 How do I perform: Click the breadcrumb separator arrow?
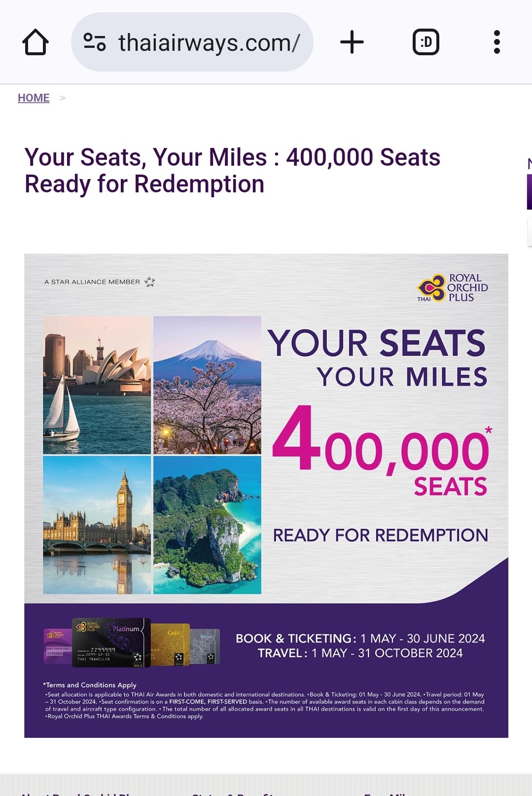[x=63, y=98]
